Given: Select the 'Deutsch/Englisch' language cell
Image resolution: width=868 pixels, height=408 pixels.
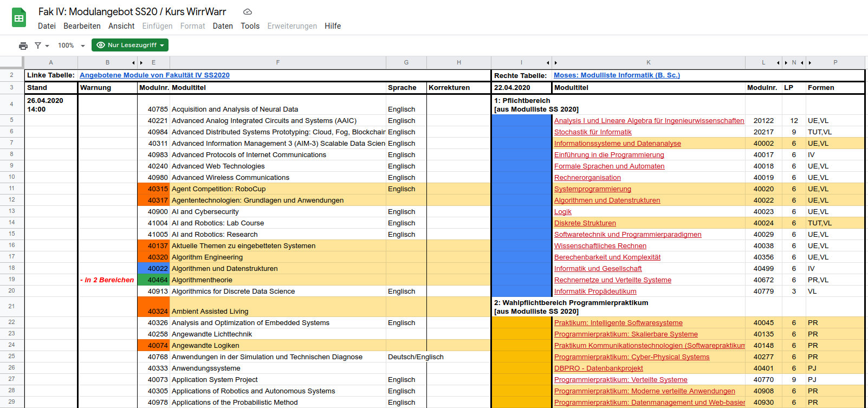Looking at the screenshot, I should (416, 357).
